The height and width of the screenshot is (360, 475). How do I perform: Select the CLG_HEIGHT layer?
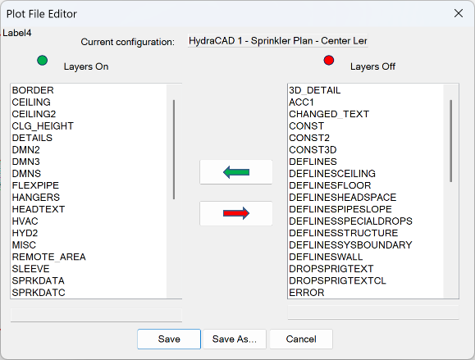coord(89,126)
